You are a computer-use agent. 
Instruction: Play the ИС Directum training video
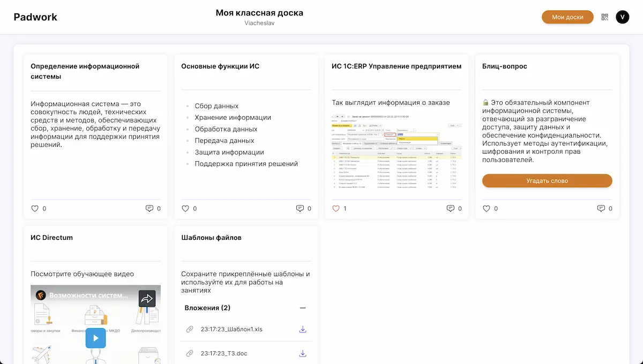95,338
